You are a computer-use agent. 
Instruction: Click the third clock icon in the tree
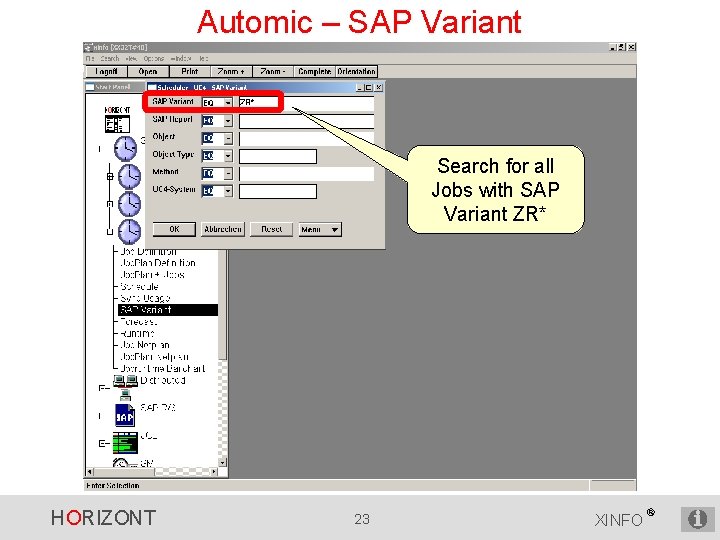pyautogui.click(x=129, y=204)
